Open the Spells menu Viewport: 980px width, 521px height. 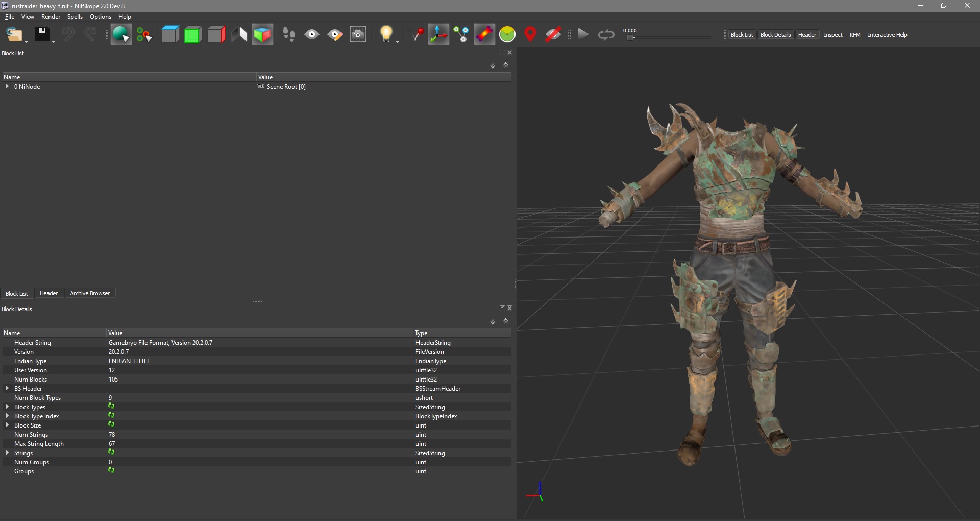point(75,17)
